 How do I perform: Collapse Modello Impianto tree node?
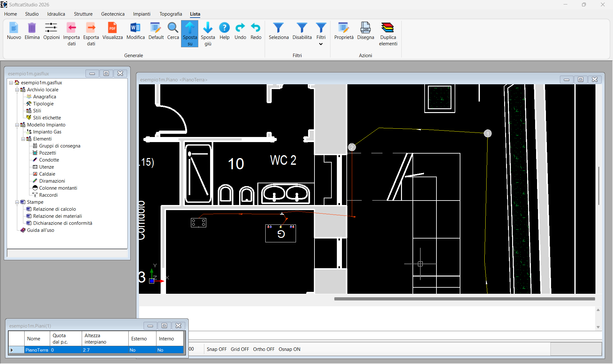17,125
